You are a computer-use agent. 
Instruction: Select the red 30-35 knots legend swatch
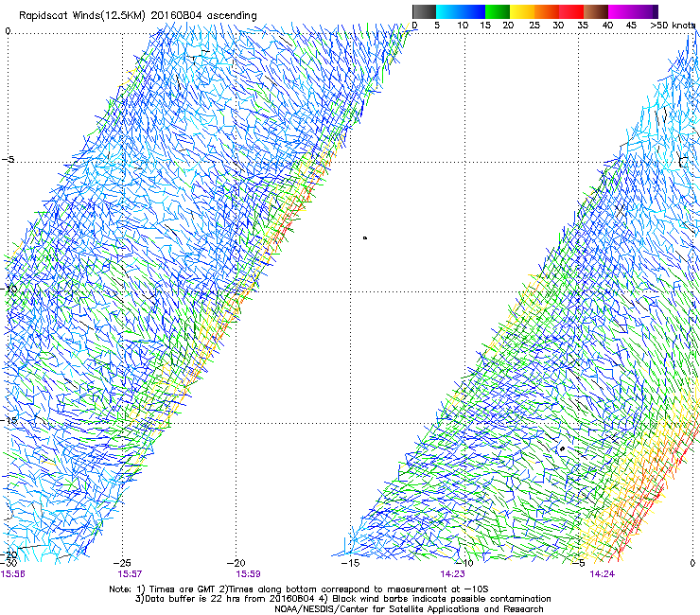click(571, 11)
